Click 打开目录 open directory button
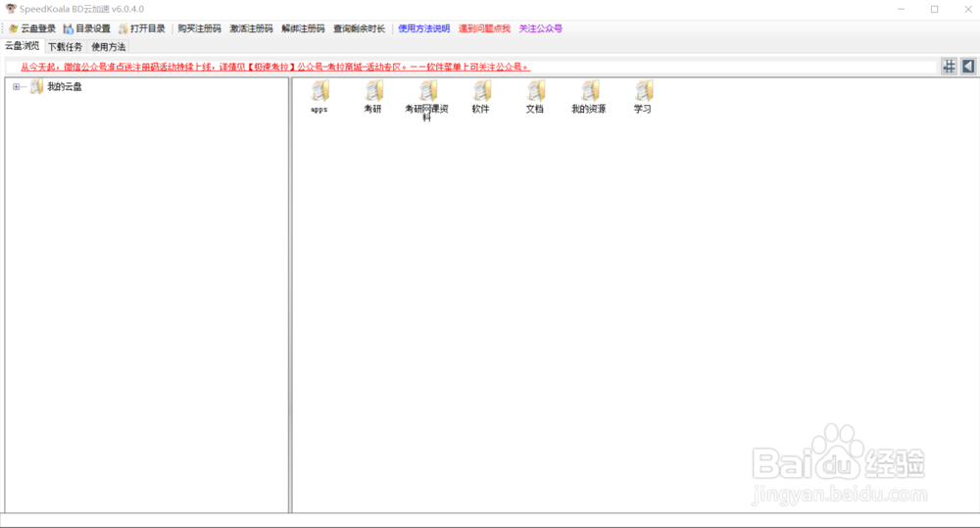 pyautogui.click(x=142, y=28)
